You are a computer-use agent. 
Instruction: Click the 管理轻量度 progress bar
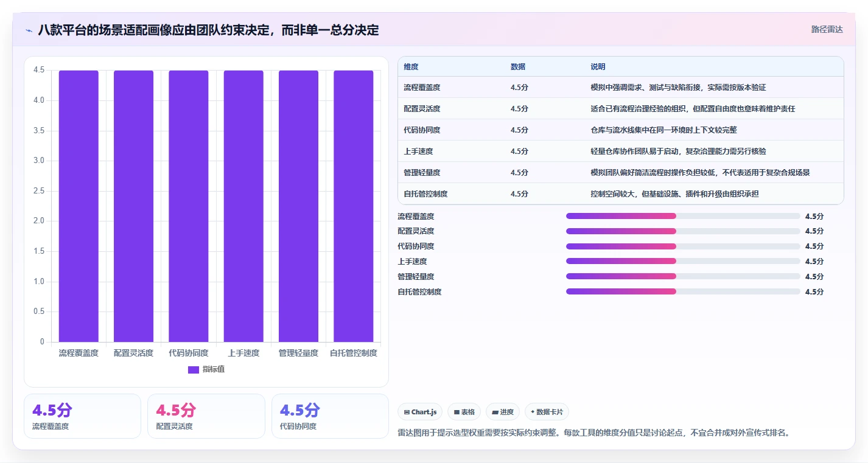[x=683, y=276]
